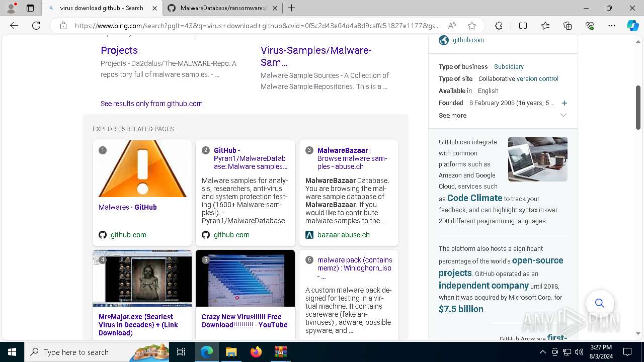Click the MrsMajor.exe video thumbnail
This screenshot has height=362, width=644.
142,279
